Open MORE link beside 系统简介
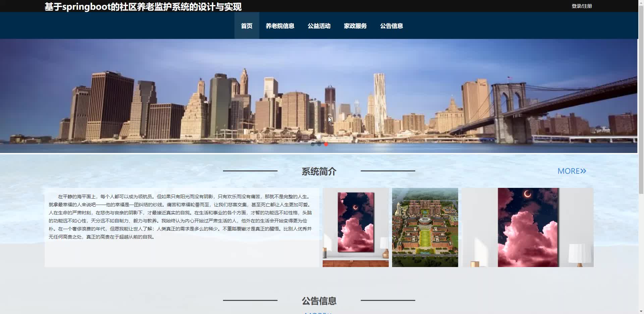The image size is (644, 314). (572, 171)
